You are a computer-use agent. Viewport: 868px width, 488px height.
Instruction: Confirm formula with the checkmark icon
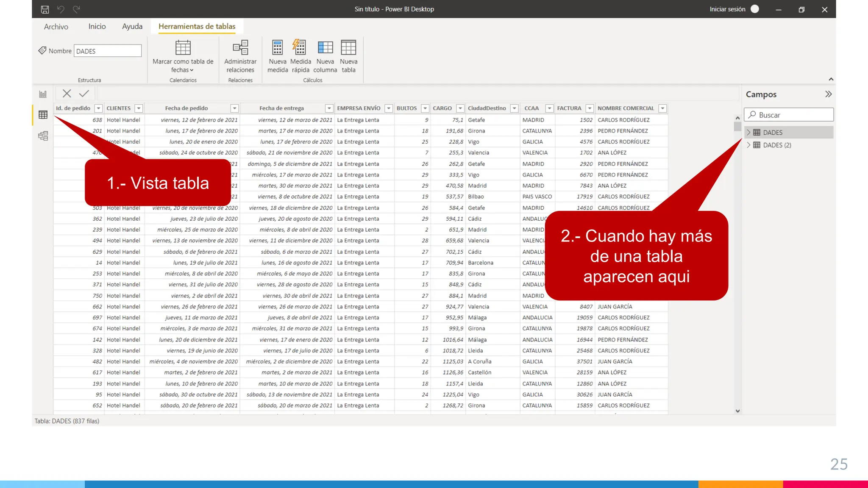(x=84, y=94)
